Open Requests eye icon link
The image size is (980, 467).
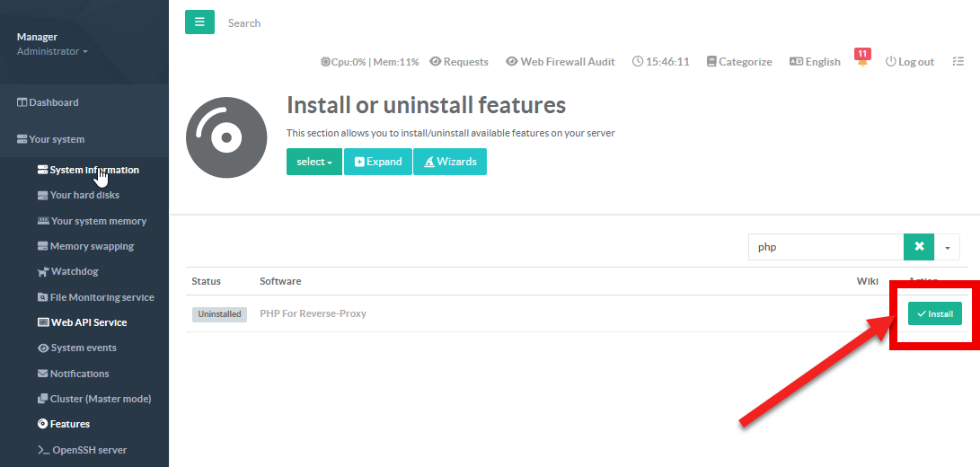(x=459, y=62)
